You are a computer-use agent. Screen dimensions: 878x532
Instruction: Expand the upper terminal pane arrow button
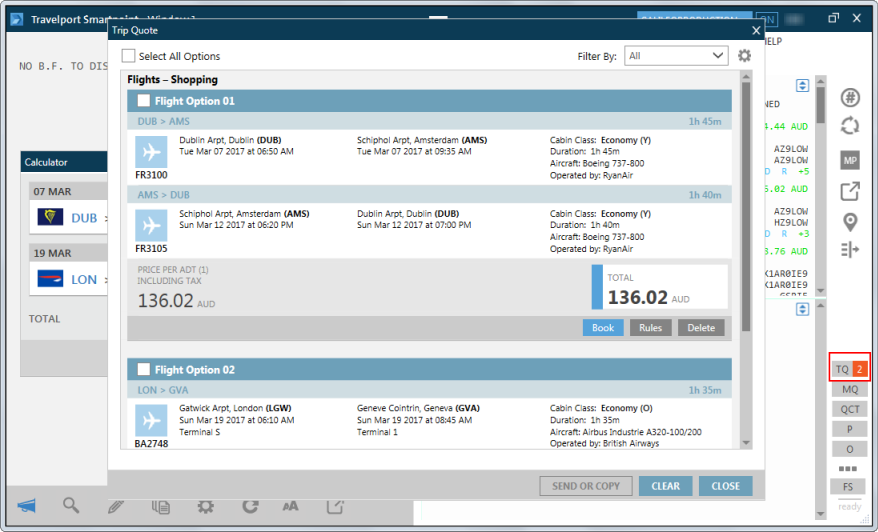click(801, 86)
